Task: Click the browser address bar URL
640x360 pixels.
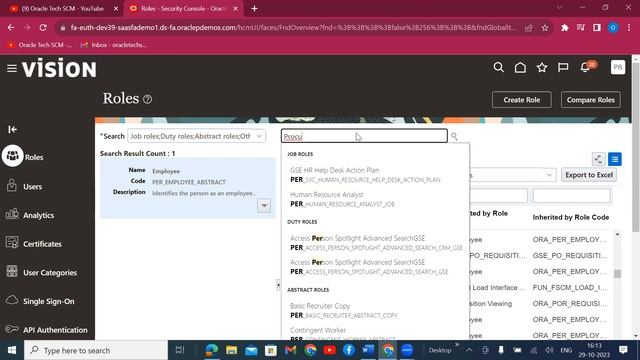Action: (x=293, y=28)
